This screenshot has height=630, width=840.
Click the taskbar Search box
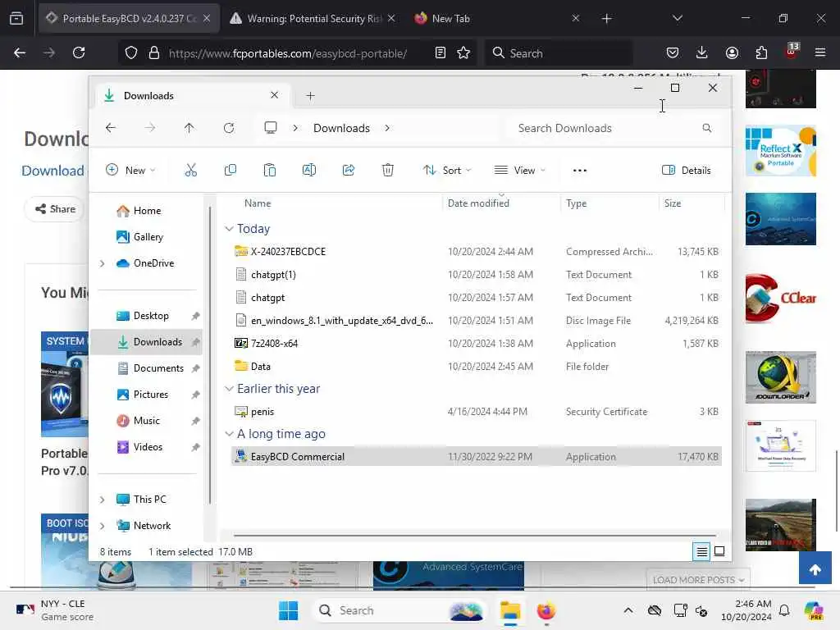399,610
